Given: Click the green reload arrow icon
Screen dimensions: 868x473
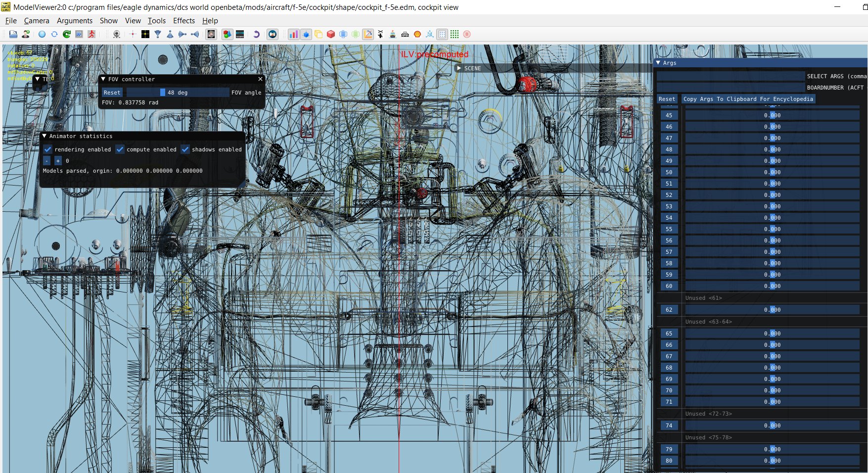Looking at the screenshot, I should click(67, 34).
